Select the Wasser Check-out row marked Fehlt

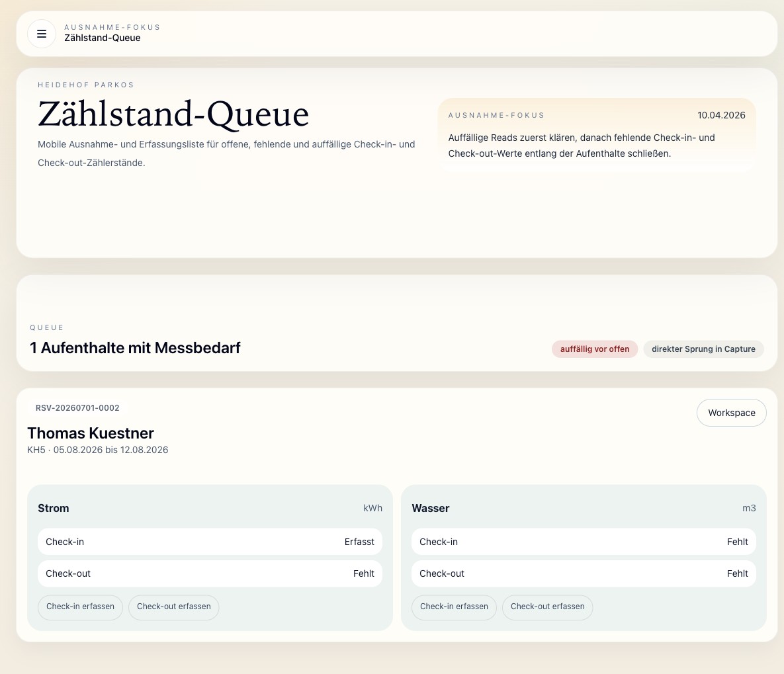tap(584, 573)
